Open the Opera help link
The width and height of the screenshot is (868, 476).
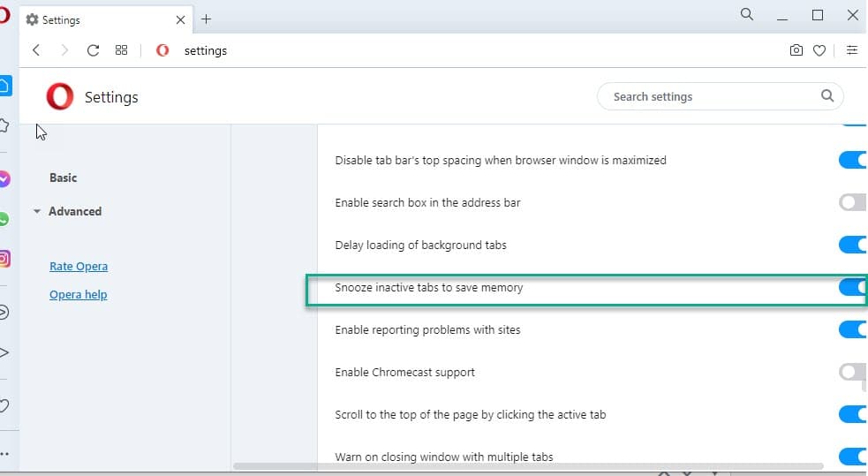pos(78,294)
